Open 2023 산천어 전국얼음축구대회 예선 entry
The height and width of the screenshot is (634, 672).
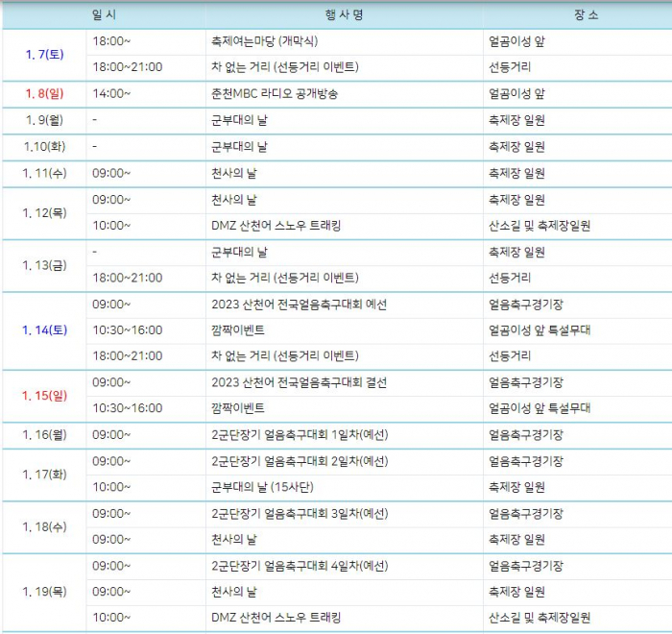point(299,305)
